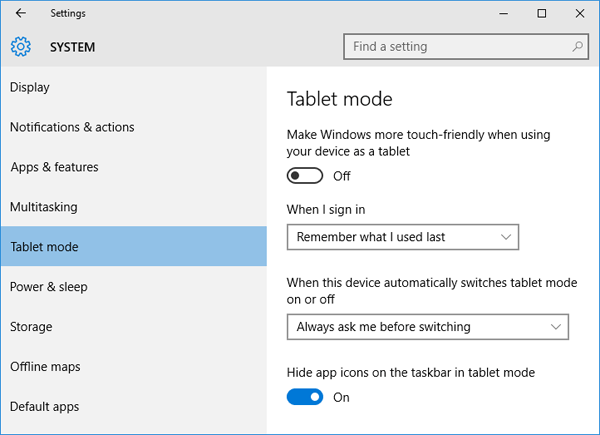Go to Multitasking settings
Viewport: 600px width, 435px height.
(134, 207)
